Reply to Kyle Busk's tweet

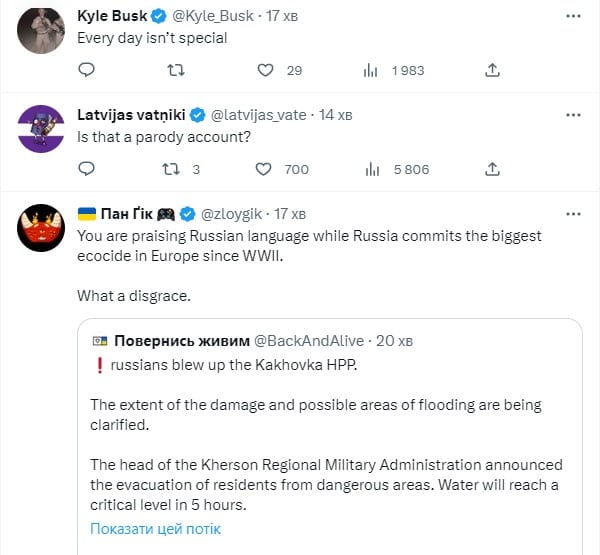87,70
